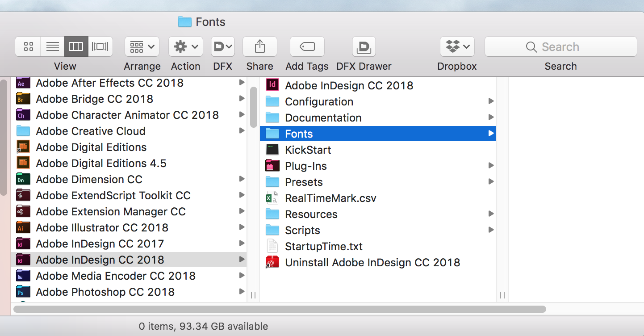This screenshot has width=644, height=336.
Task: Select the Adobe Media Encoder CC 2018 icon
Action: (x=23, y=276)
